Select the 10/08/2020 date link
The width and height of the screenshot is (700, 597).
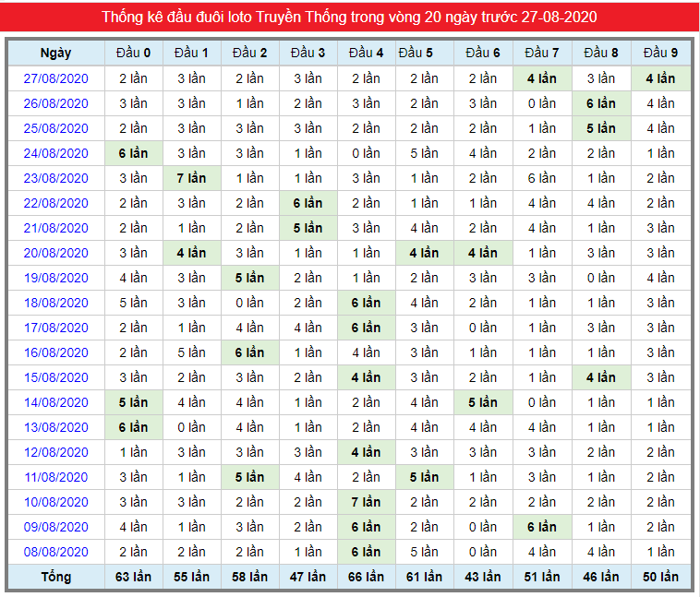pyautogui.click(x=55, y=502)
